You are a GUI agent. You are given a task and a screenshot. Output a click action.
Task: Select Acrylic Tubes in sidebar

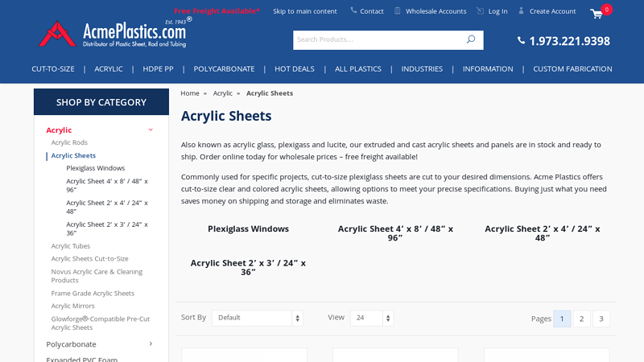[71, 246]
